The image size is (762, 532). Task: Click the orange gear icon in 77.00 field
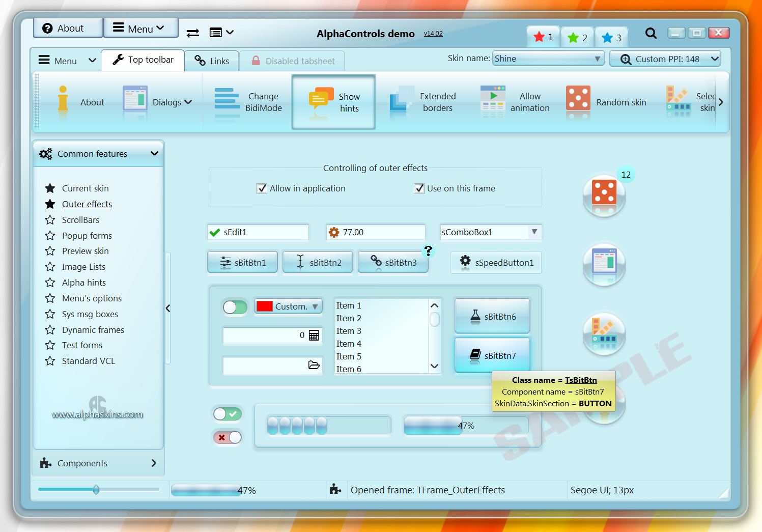tap(334, 232)
